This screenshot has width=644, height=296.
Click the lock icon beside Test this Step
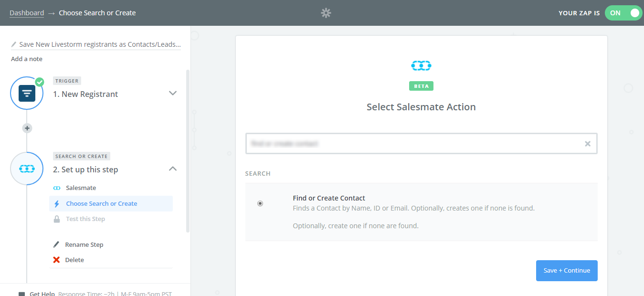tap(57, 219)
